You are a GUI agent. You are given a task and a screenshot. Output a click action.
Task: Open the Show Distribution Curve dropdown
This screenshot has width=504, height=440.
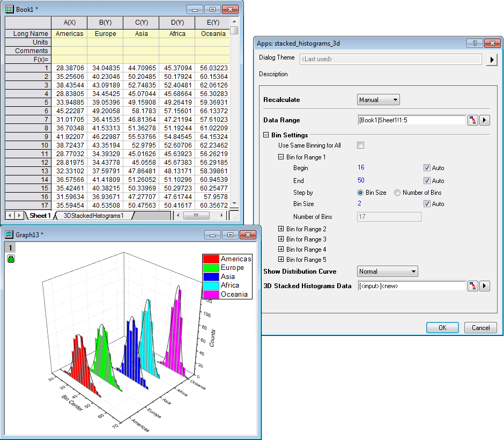click(387, 271)
